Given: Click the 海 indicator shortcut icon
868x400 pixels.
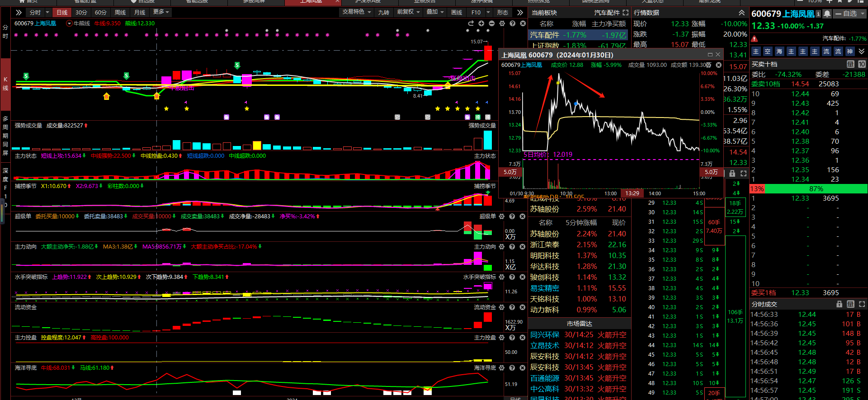Looking at the screenshot, I should click(779, 52).
